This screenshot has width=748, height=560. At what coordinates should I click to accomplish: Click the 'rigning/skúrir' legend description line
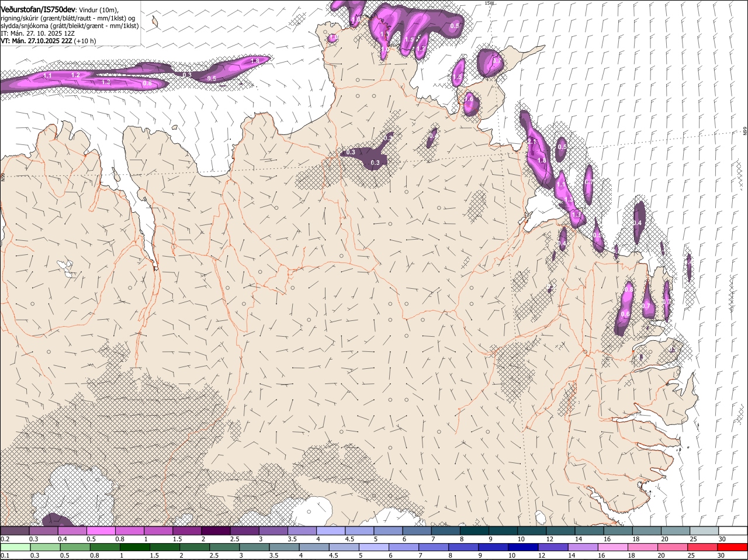pyautogui.click(x=68, y=18)
